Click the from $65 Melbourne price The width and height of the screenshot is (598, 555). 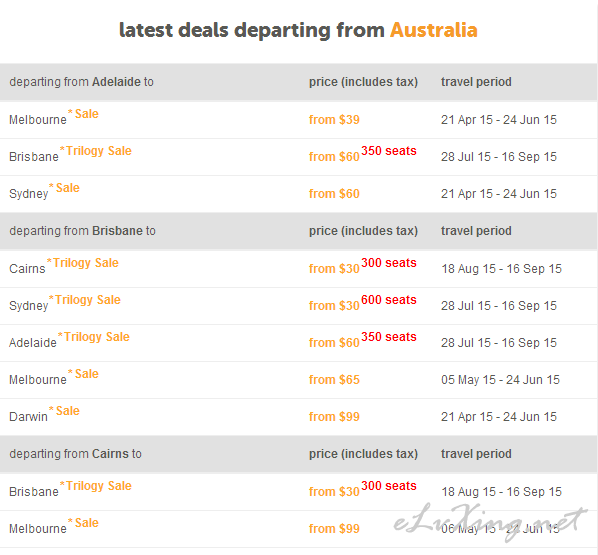coord(334,380)
